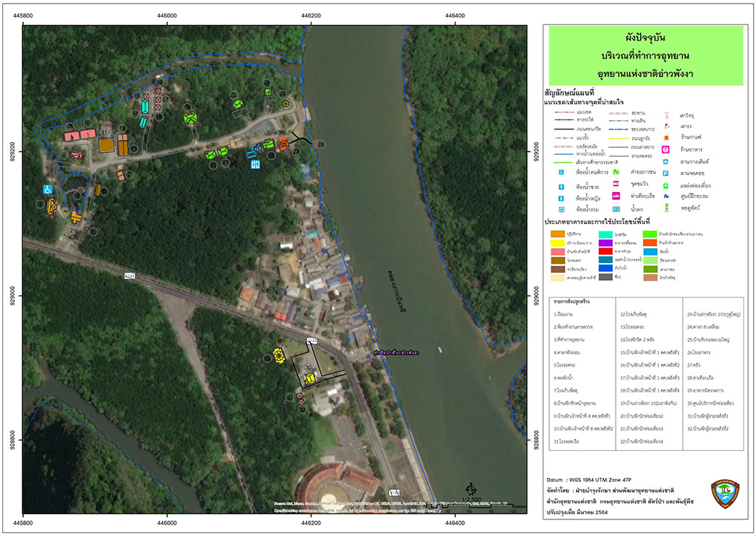Pick the yellow swatch in building types
This screenshot has width=756, height=535.
pos(557,243)
